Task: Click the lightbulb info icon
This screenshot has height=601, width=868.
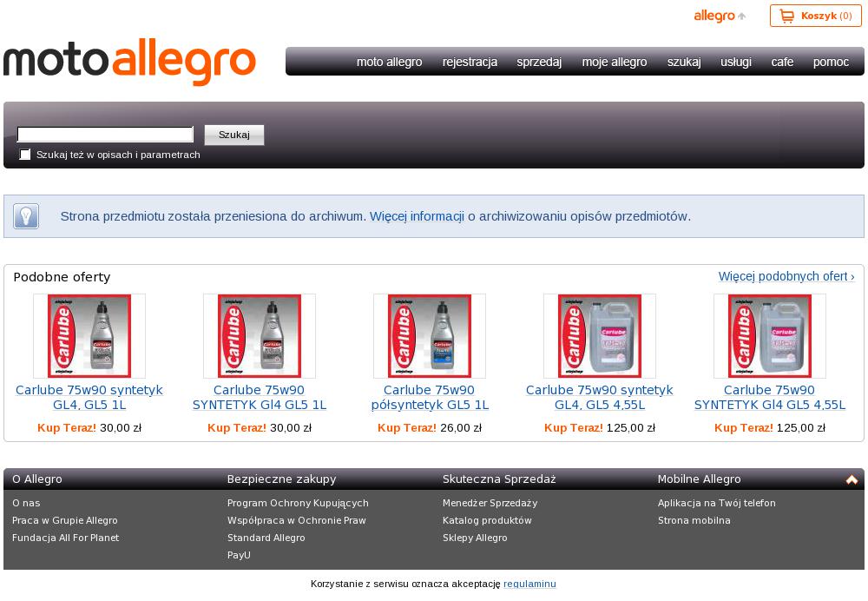Action: point(26,216)
